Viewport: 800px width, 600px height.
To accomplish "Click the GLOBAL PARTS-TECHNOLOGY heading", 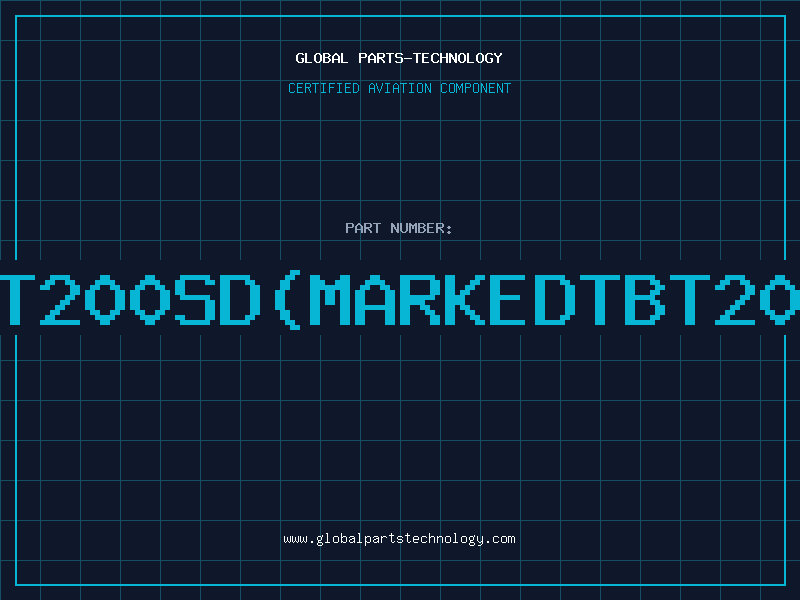I will pyautogui.click(x=399, y=59).
